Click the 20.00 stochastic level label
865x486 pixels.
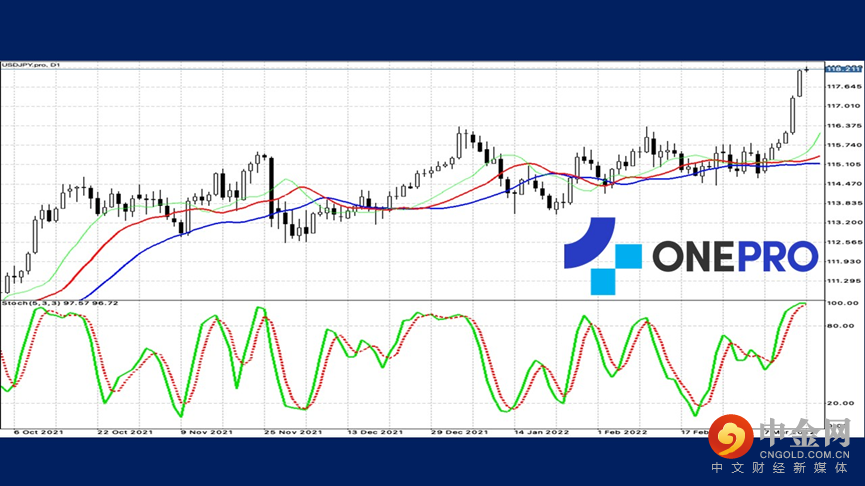(840, 403)
